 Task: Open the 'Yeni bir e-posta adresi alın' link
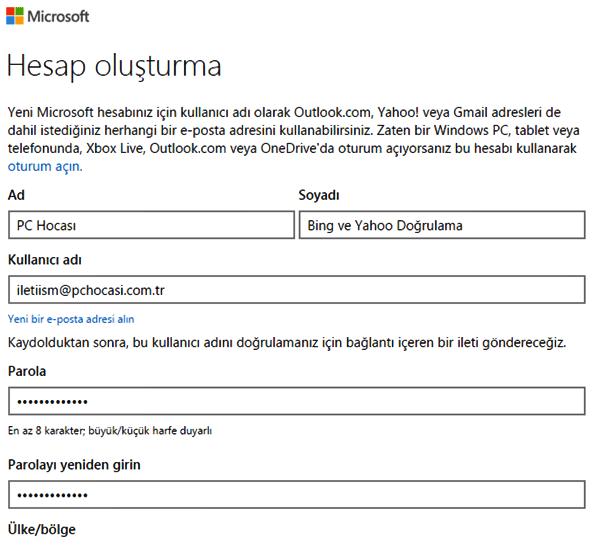71,319
